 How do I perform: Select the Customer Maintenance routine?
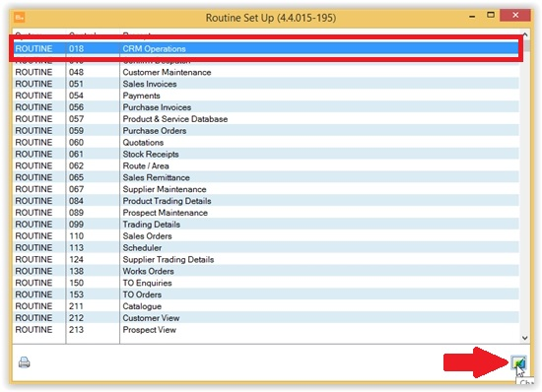click(x=265, y=72)
